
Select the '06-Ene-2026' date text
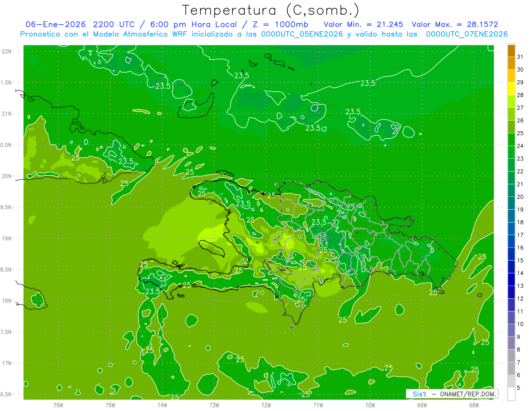pyautogui.click(x=55, y=24)
